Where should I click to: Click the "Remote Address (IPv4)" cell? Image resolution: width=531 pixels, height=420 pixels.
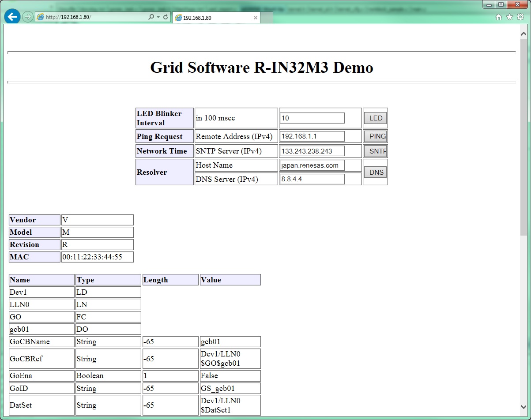[x=236, y=136]
